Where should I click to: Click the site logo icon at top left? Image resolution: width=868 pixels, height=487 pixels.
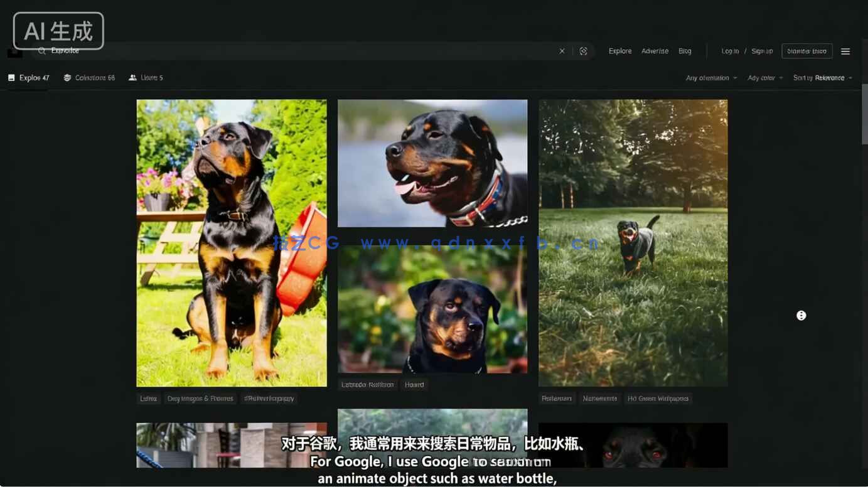[x=14, y=53]
